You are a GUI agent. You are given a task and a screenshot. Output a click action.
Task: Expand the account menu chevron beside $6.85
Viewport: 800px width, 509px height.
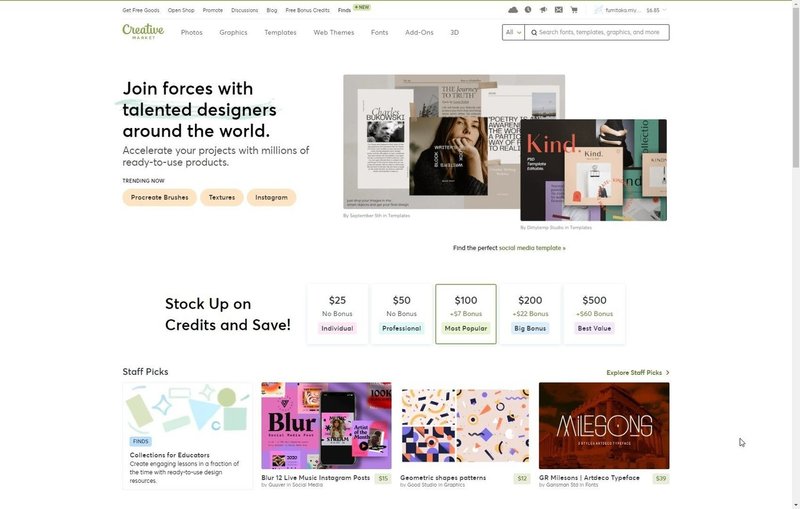click(664, 10)
